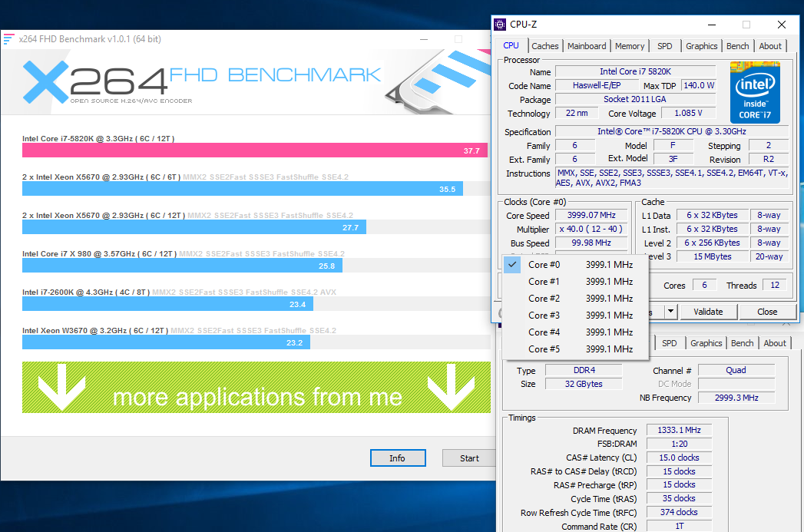Click the Technology value 22 nm
This screenshot has width=804, height=532.
[577, 114]
